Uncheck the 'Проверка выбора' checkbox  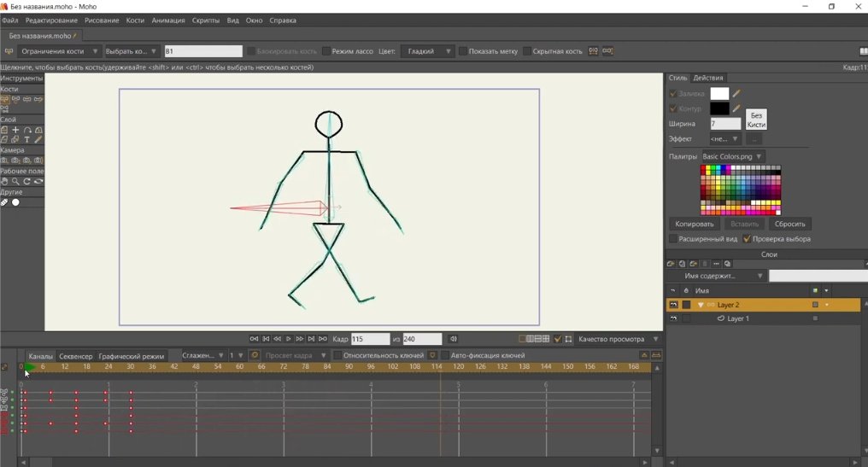[x=747, y=239]
